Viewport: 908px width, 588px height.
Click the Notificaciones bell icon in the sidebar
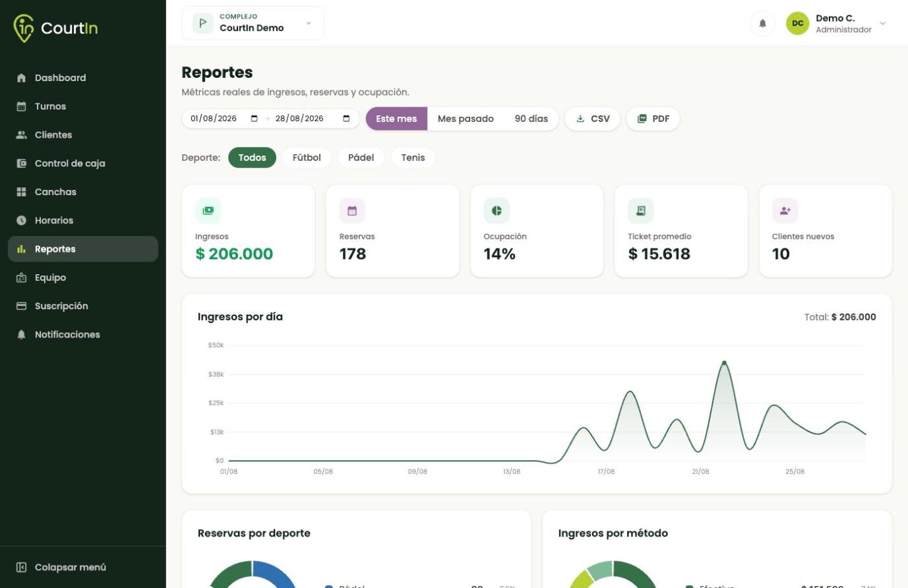(x=21, y=335)
